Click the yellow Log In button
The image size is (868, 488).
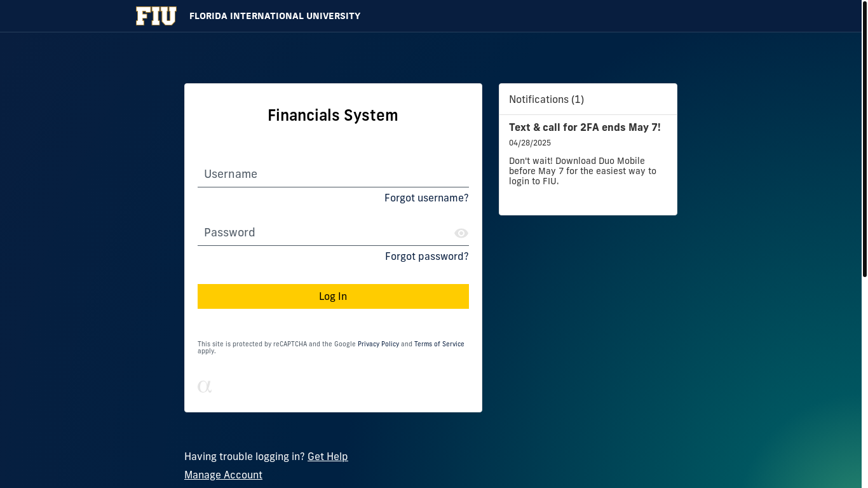(333, 296)
